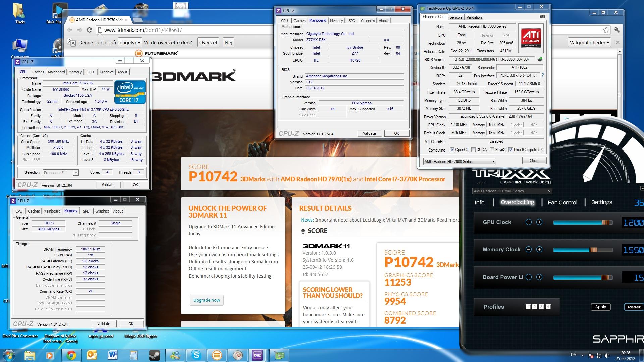The image size is (644, 362).
Task: Adjust the Board Power Limit slider
Action: 583,277
